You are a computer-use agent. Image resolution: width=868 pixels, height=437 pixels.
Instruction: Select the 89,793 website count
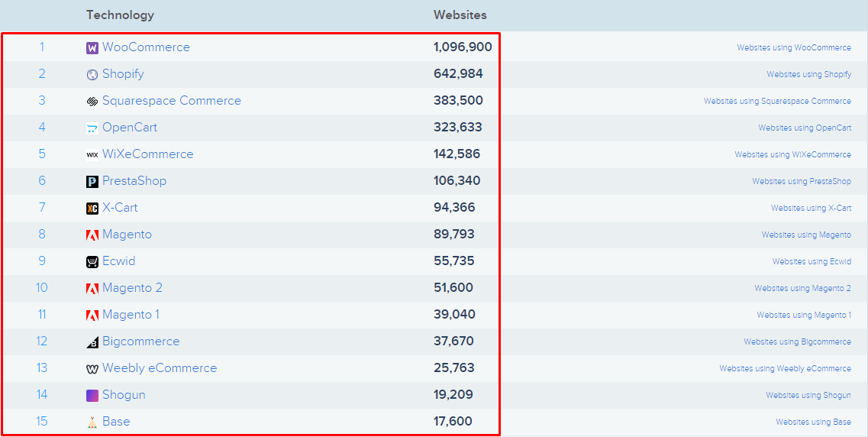click(x=454, y=235)
